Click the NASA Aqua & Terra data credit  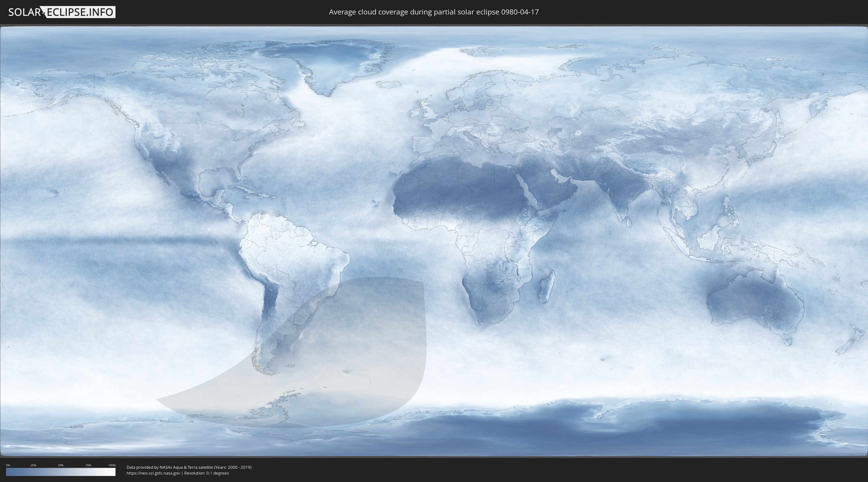pos(189,467)
